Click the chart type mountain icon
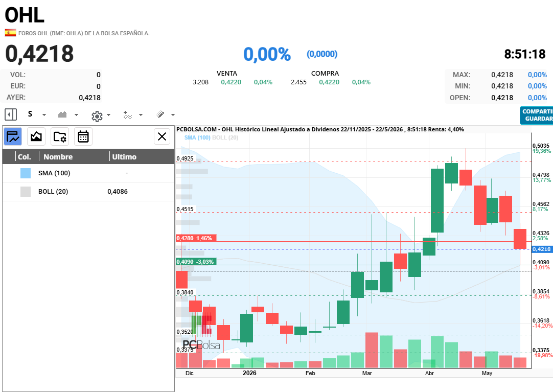The height and width of the screenshot is (392, 553). tap(62, 114)
